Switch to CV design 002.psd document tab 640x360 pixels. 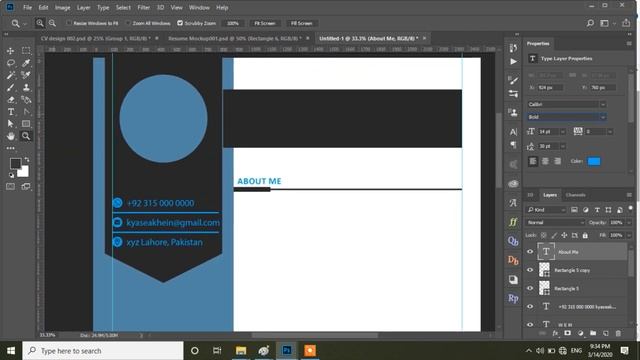pyautogui.click(x=95, y=38)
